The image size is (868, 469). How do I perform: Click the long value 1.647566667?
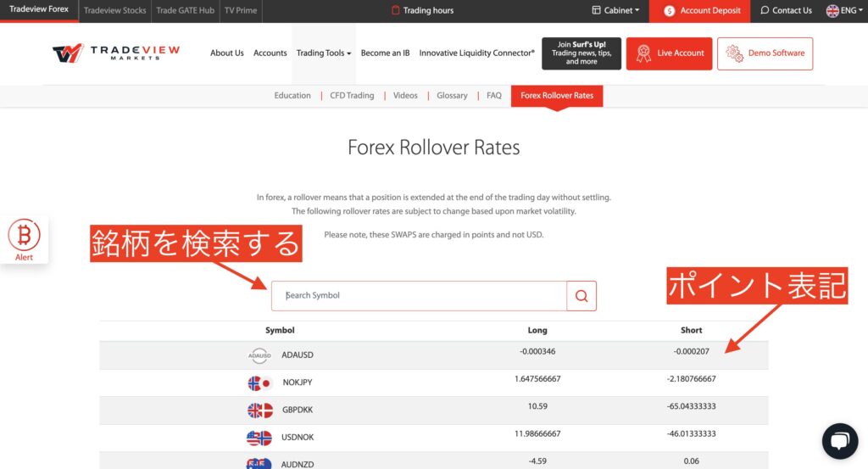[x=537, y=379]
